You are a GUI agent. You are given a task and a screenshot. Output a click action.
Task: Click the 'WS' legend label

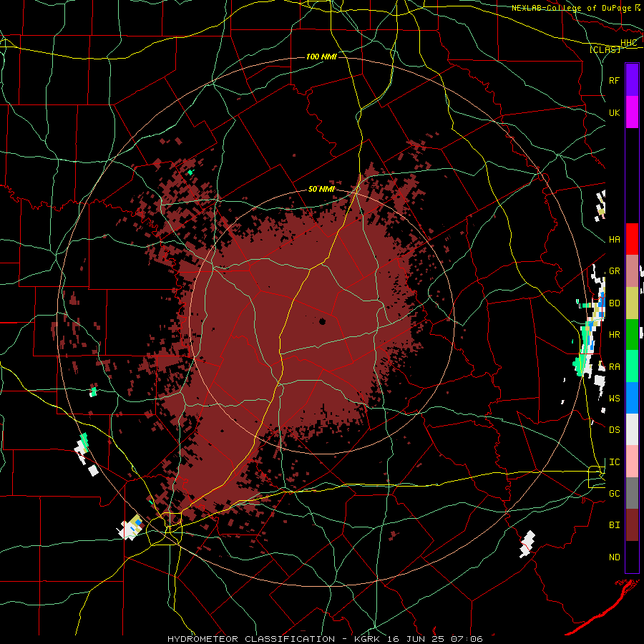(614, 398)
